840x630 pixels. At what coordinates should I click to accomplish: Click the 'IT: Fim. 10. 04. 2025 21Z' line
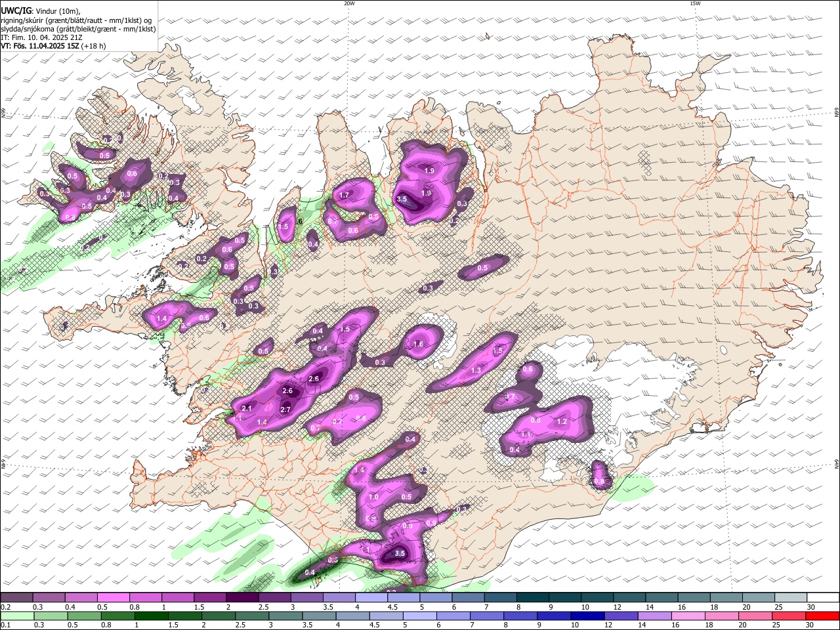(41, 37)
